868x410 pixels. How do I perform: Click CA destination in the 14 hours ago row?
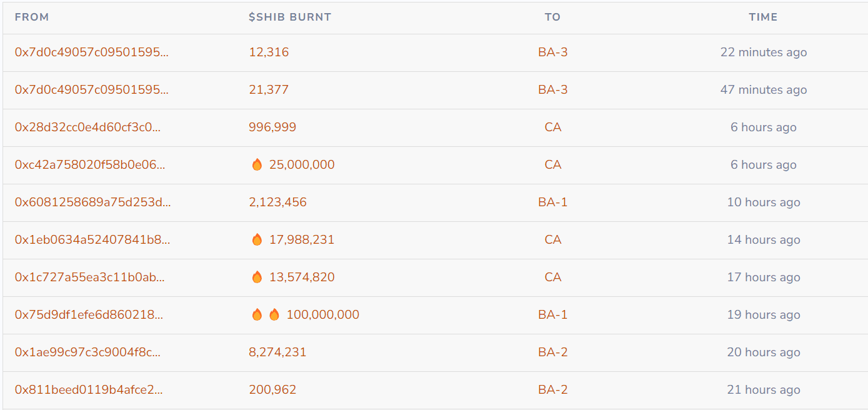point(552,240)
